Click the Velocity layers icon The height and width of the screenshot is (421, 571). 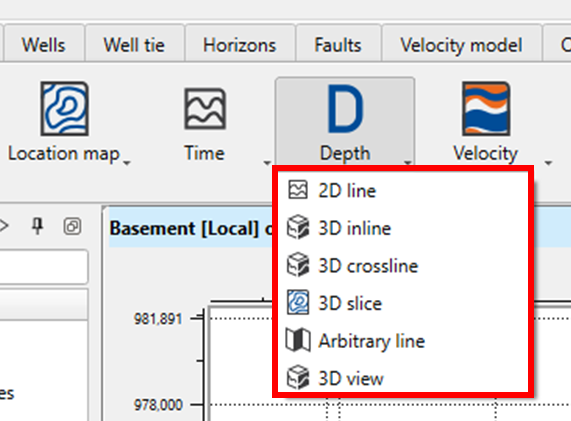coord(486,109)
